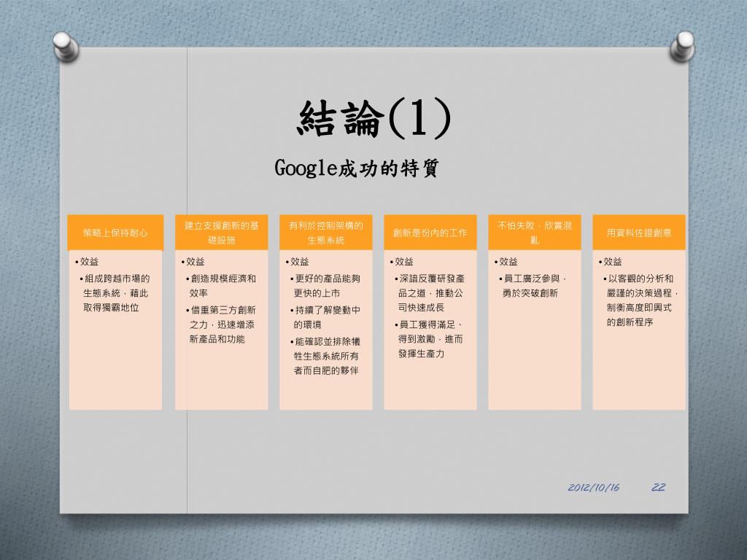Click the slide number 22
The image size is (747, 560).
point(658,487)
